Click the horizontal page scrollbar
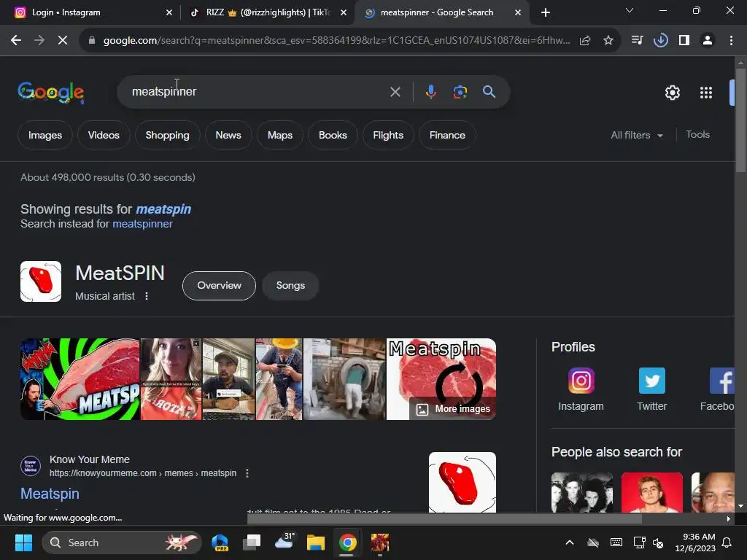 click(444, 518)
